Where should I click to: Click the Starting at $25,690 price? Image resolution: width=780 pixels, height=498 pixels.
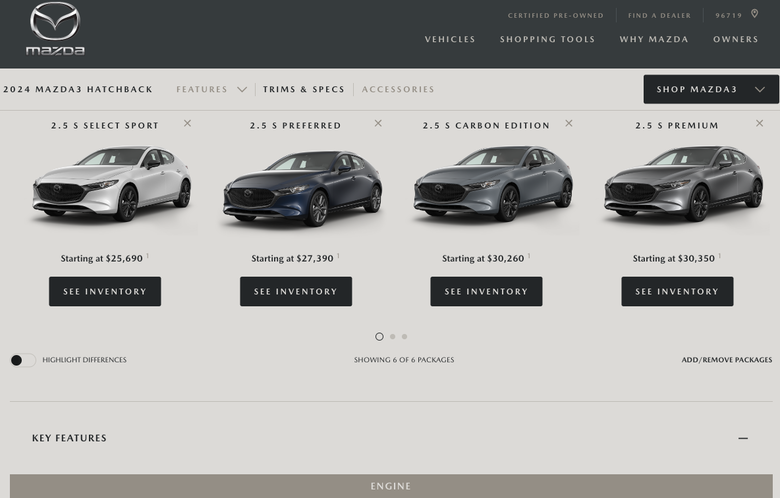(101, 259)
